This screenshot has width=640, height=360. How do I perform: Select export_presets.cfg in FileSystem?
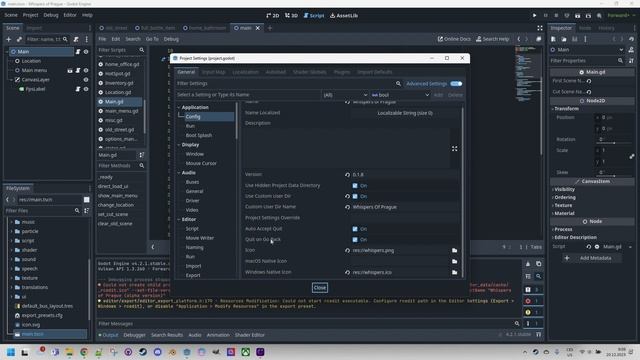(x=42, y=316)
